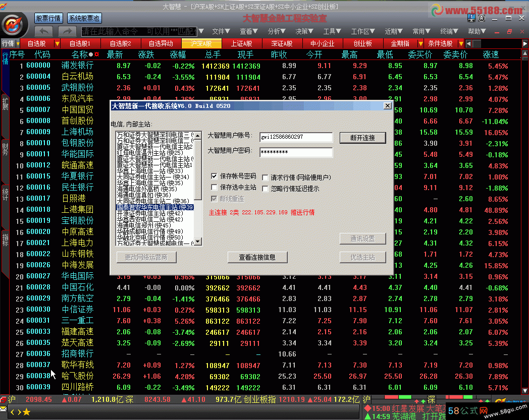The width and height of the screenshot is (529, 420).
Task: Click the round Dazhihui logo button
Action: [x=13, y=24]
